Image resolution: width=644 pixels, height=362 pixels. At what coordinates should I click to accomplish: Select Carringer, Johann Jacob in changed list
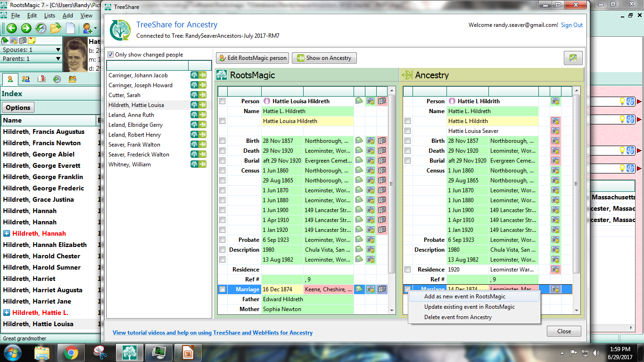(138, 75)
